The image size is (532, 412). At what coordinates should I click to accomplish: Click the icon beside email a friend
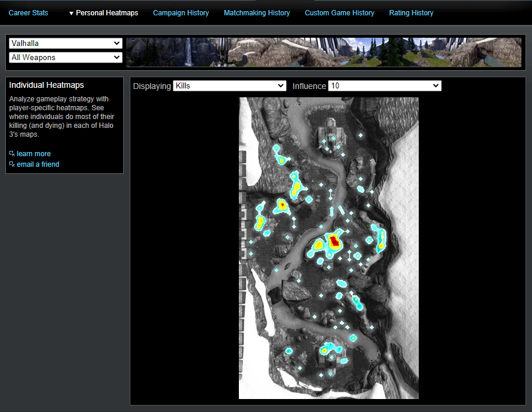pos(12,164)
